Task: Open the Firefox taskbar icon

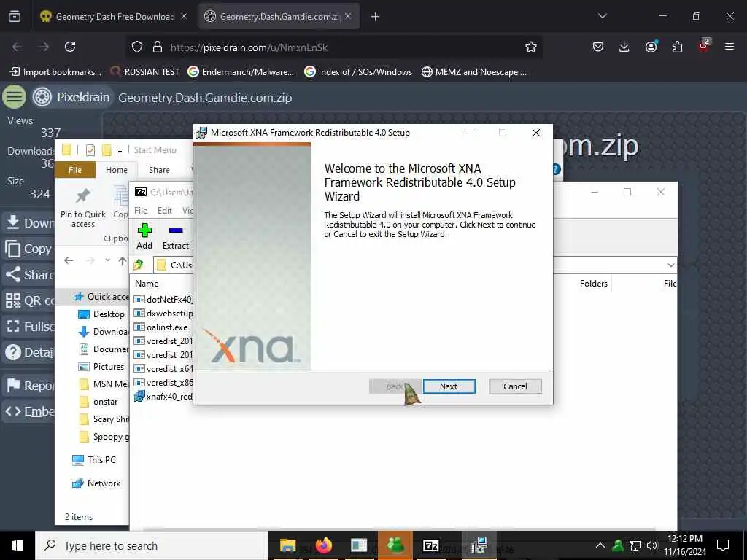Action: pyautogui.click(x=323, y=545)
